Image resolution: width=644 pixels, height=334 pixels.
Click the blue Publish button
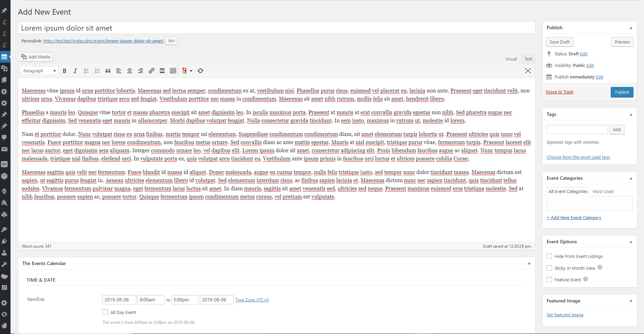pos(622,92)
